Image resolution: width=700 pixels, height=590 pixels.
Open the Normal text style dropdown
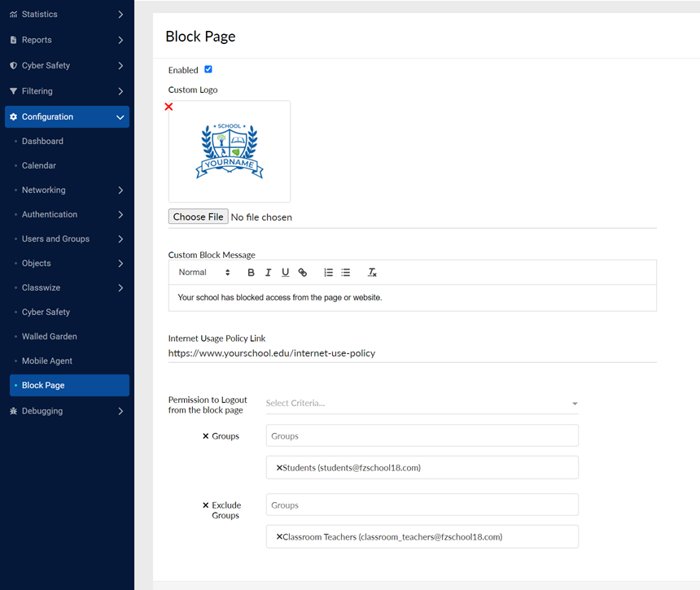tap(203, 273)
